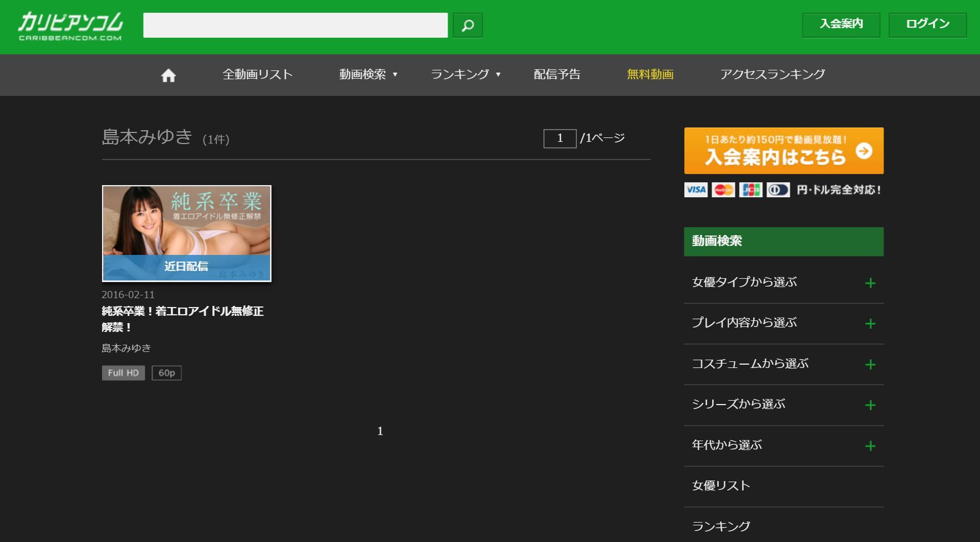Expand 女優タイプから選ぶ section
The width and height of the screenshot is (980, 542).
tap(784, 283)
